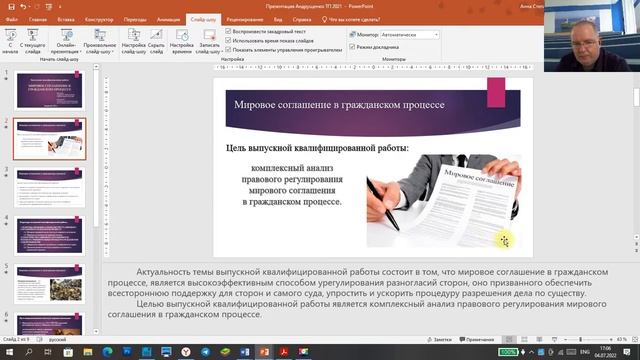Open Записать слайд-шоу dropdown
Screen dimensions: 640x360
click(x=209, y=41)
